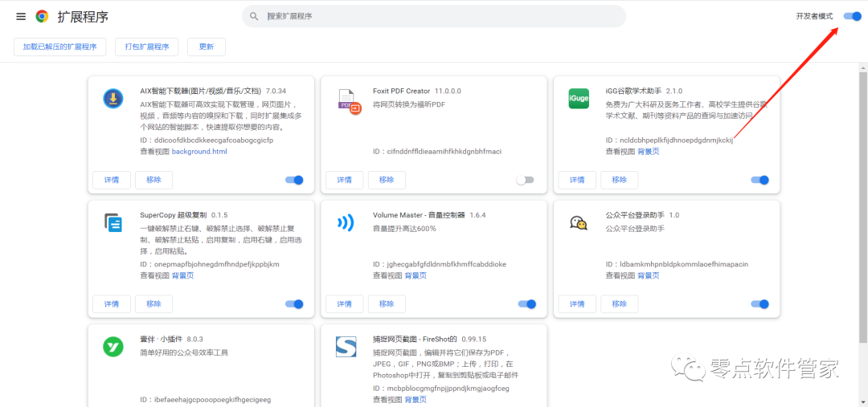Click FireShot ID mcbpblocgmgfnpjjpndjkmgjaogfceg
Screen dimensions: 868x407
pos(448,389)
